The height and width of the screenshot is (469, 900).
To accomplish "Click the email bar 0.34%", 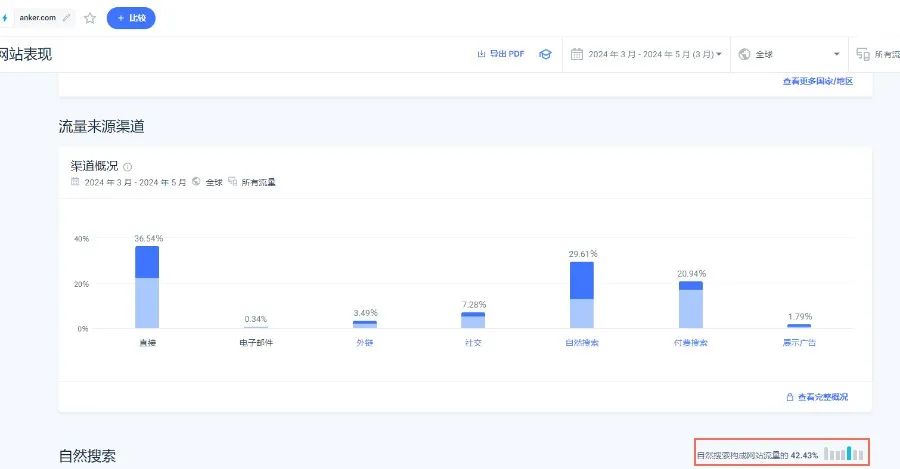I will coord(256,327).
